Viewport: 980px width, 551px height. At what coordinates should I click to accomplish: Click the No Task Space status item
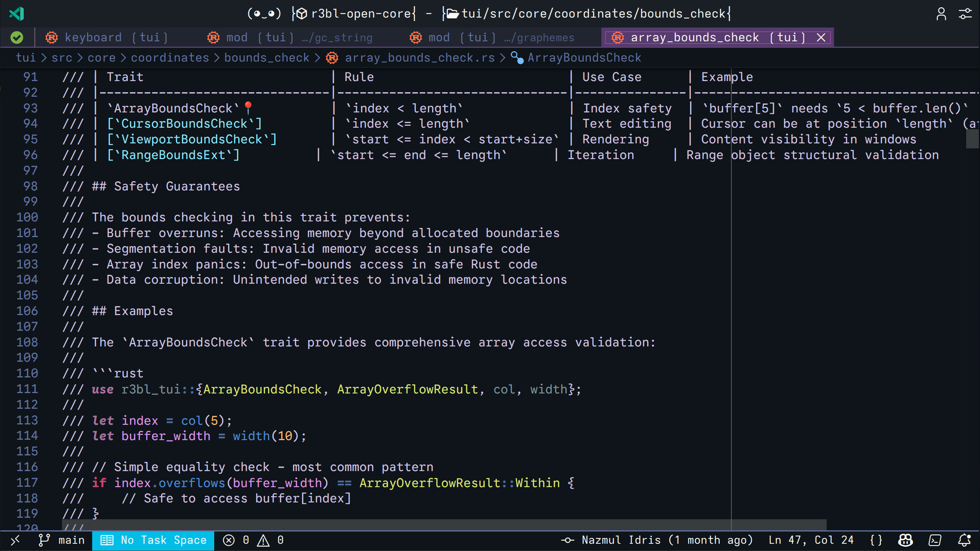pyautogui.click(x=153, y=540)
